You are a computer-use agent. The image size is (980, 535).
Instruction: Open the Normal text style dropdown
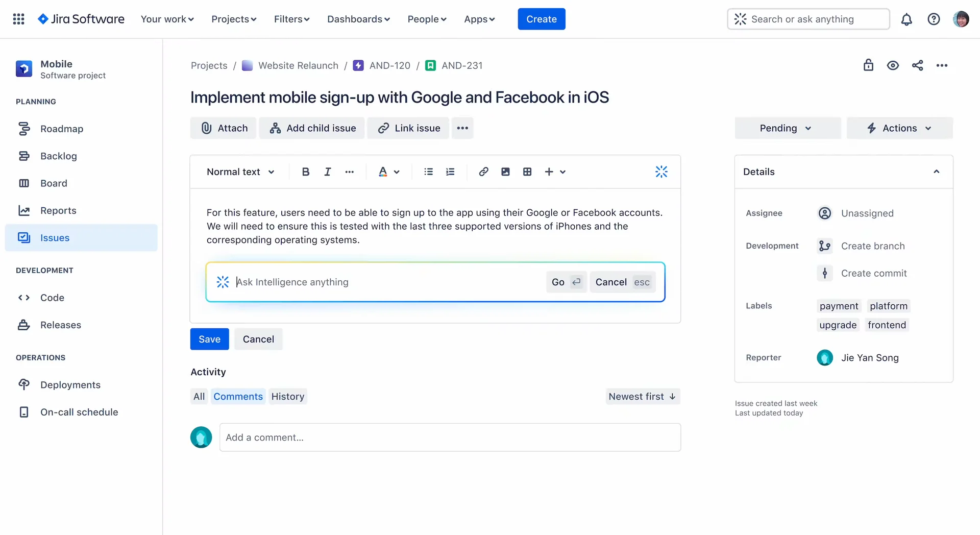[240, 172]
